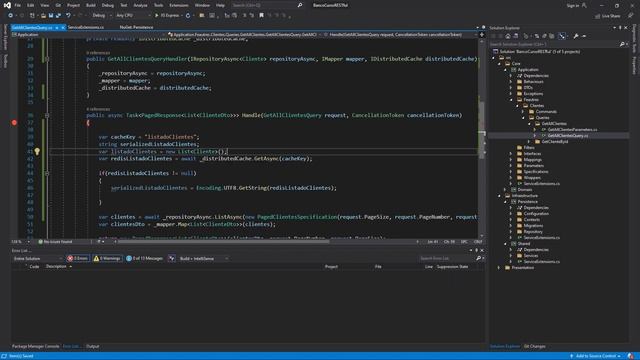Click the lightbulb quick actions icon
Screen dimensions: 640x360
point(37,151)
